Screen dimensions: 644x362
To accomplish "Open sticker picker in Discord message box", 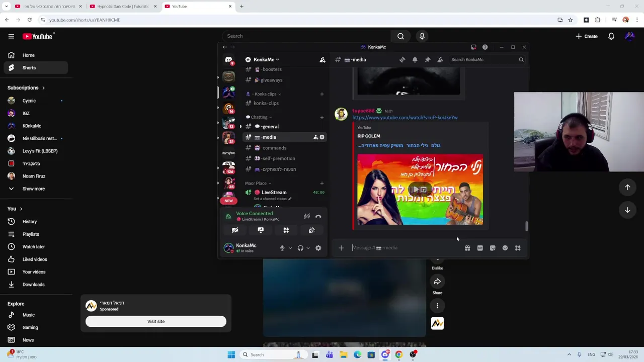I will tap(493, 248).
